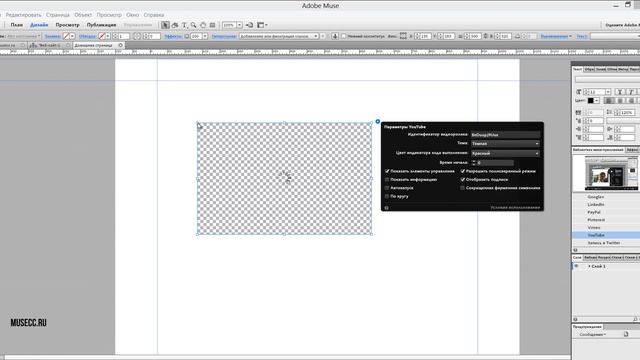Toggle the Нижний колонтитул checkbox
The height and width of the screenshot is (360, 640).
(x=343, y=36)
